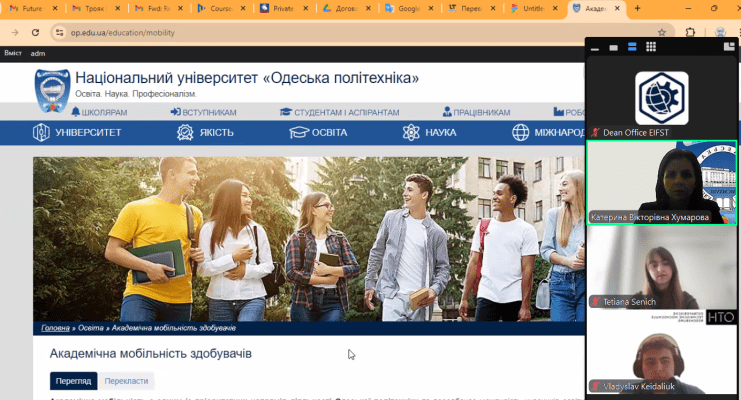741x400 pixels.
Task: Click the Odesa Polytechnic university crest logo
Action: [x=52, y=91]
